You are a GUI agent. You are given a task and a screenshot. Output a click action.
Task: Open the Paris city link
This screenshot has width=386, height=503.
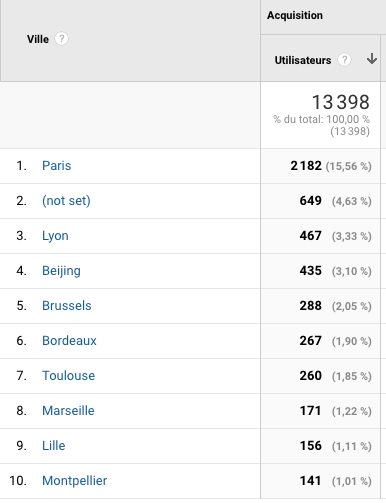coord(56,166)
